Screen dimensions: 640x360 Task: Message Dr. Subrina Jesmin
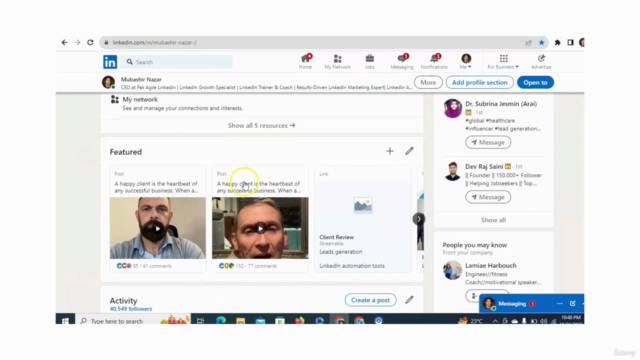pos(488,142)
